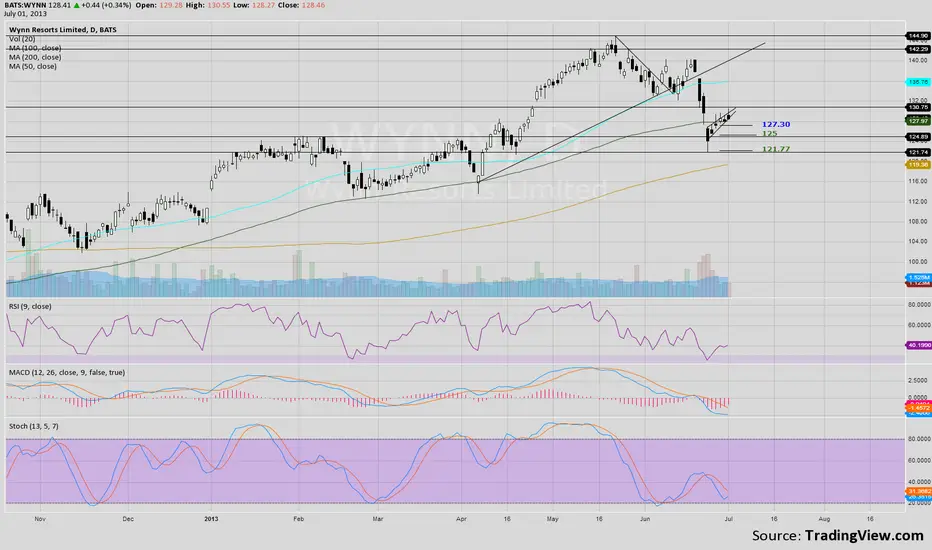Click the Aug label on time axis
This screenshot has height=550, width=932.
tap(824, 519)
